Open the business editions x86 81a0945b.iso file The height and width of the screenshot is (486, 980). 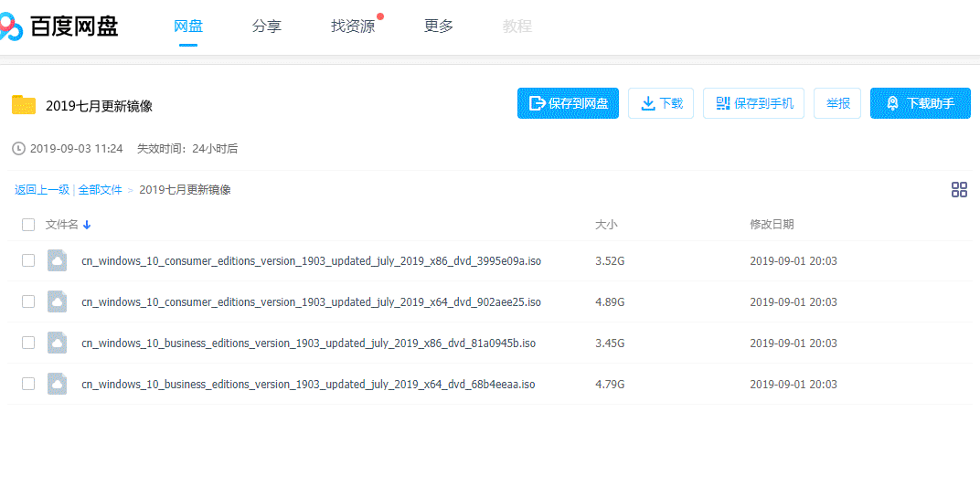(309, 343)
